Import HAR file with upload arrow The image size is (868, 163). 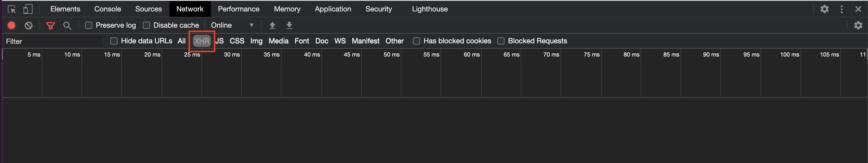pyautogui.click(x=272, y=25)
